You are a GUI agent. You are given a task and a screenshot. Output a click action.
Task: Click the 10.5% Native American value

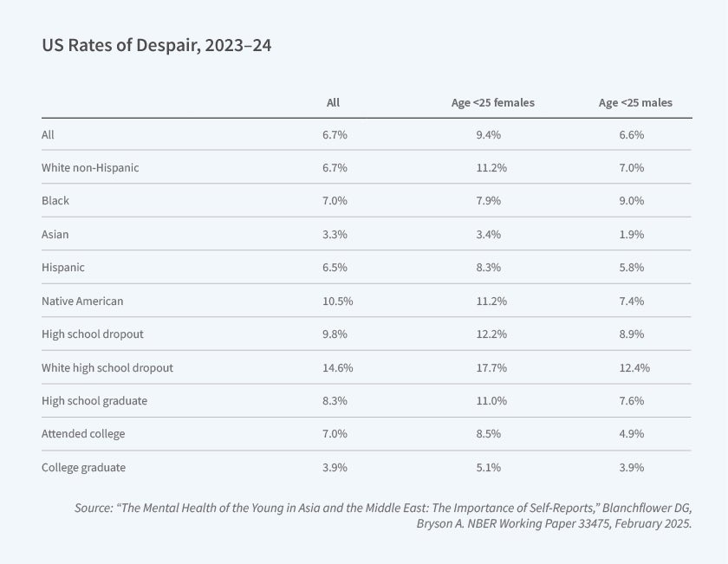(337, 301)
